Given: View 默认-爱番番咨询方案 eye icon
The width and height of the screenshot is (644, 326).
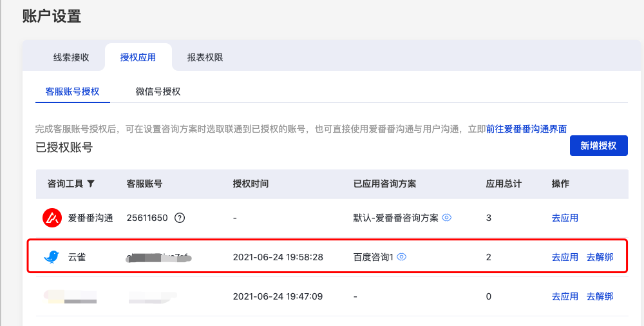Looking at the screenshot, I should pyautogui.click(x=446, y=218).
